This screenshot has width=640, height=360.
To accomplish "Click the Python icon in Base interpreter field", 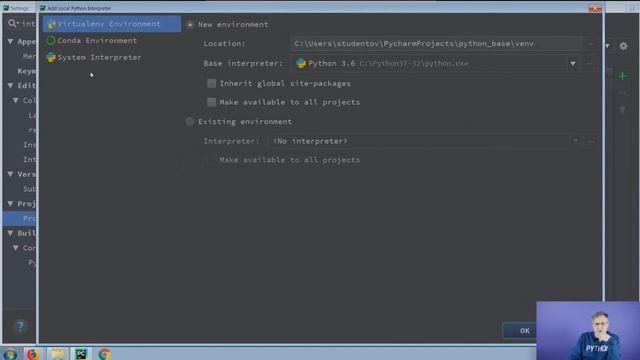I will (301, 64).
